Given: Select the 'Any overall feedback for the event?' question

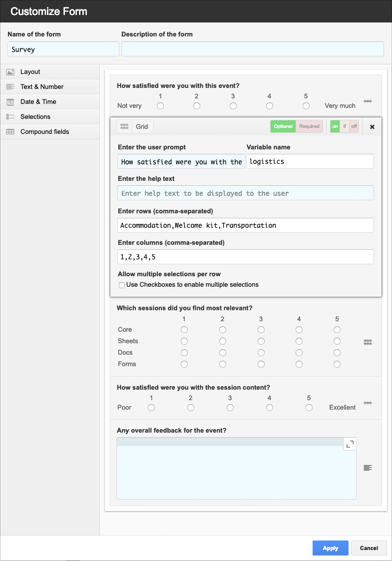Looking at the screenshot, I should [x=172, y=431].
